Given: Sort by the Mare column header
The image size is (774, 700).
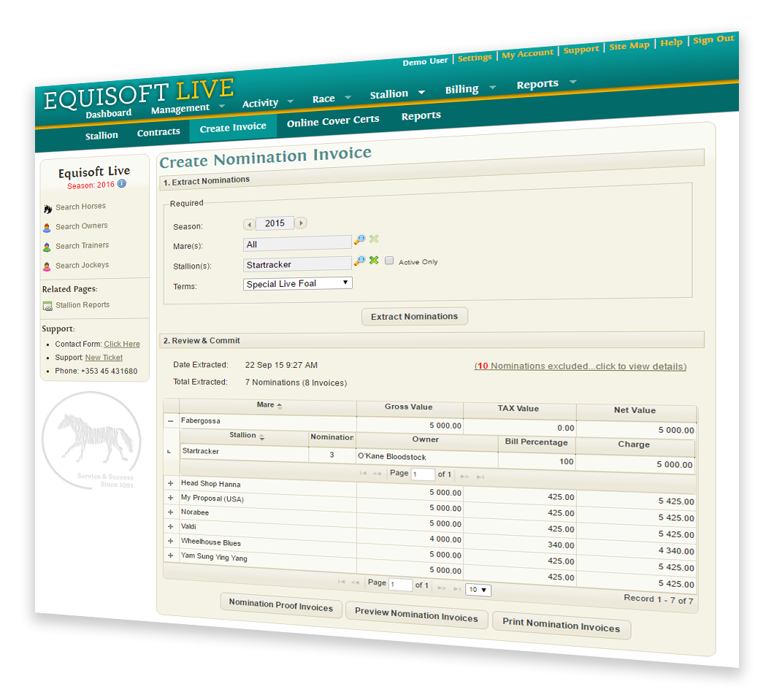Looking at the screenshot, I should coord(269,405).
